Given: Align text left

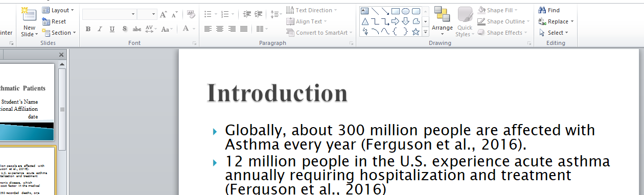Looking at the screenshot, I should 208,29.
